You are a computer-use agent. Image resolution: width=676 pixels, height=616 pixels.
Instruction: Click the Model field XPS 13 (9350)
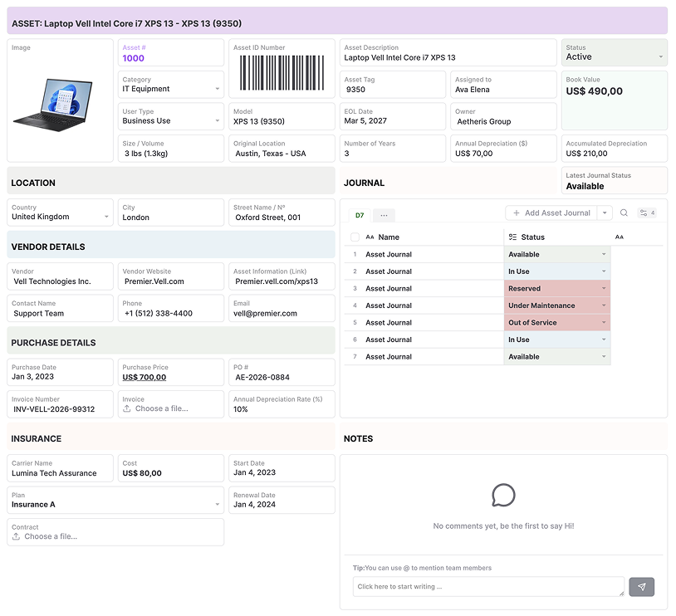[282, 117]
